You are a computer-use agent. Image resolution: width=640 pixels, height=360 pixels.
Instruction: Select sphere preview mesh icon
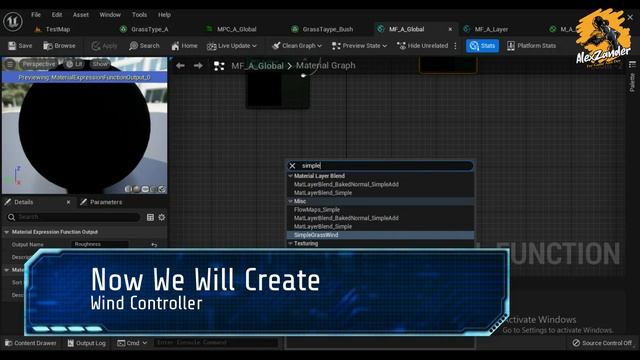click(136, 189)
